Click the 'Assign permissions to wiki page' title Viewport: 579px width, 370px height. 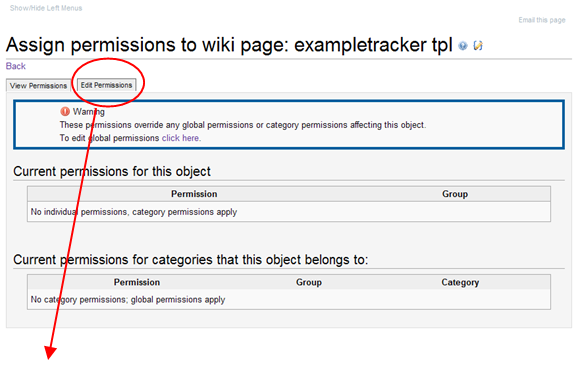pos(229,45)
